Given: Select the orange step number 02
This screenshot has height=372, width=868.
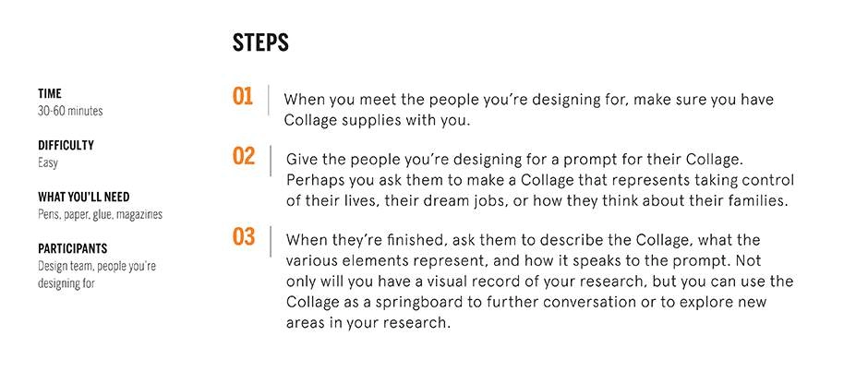Looking at the screenshot, I should tap(244, 156).
